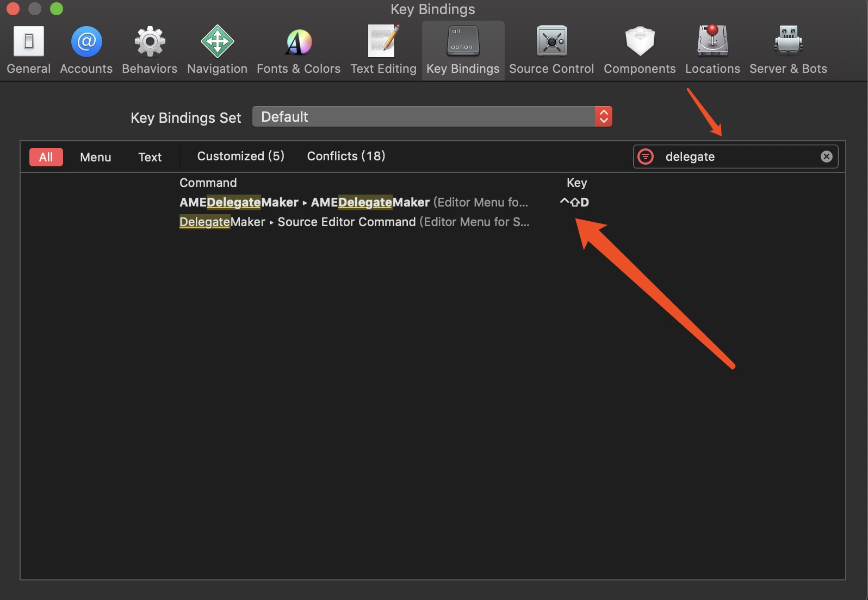Clear the delegate search text

(x=826, y=157)
